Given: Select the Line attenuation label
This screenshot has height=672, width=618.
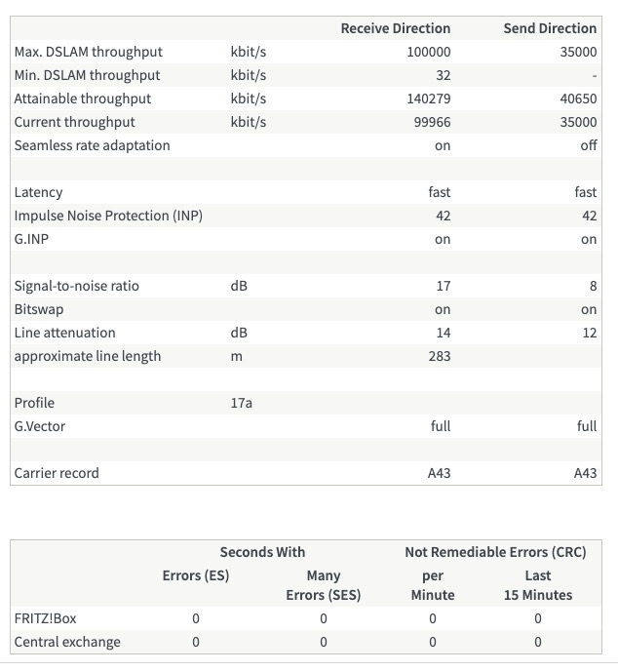Looking at the screenshot, I should tap(64, 333).
